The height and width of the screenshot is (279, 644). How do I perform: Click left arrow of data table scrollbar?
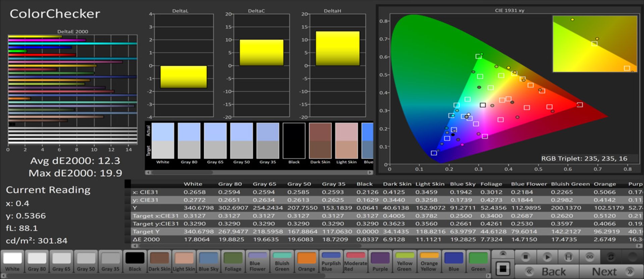(134, 246)
